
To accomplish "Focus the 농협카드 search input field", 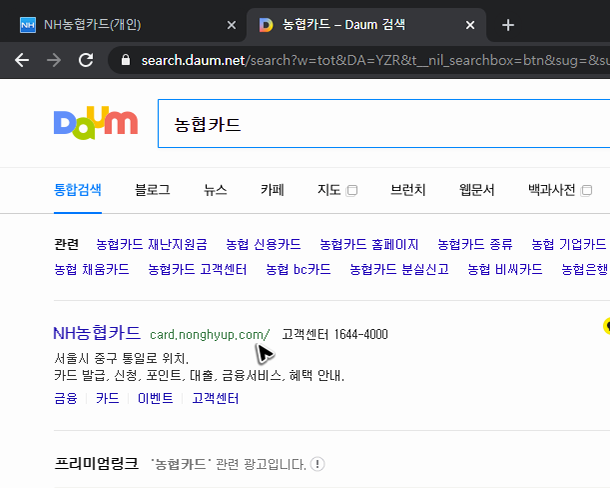I will pos(384,124).
